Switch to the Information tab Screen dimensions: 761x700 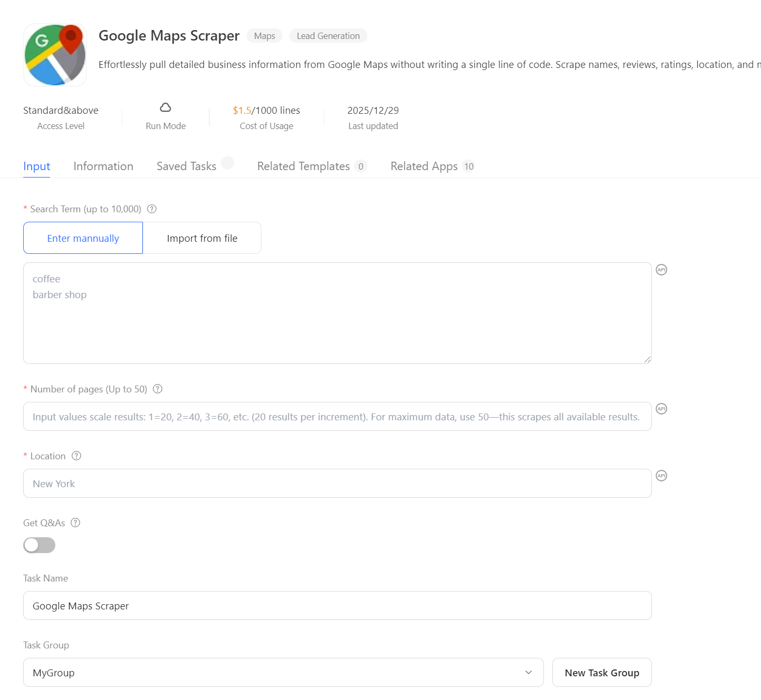(103, 166)
